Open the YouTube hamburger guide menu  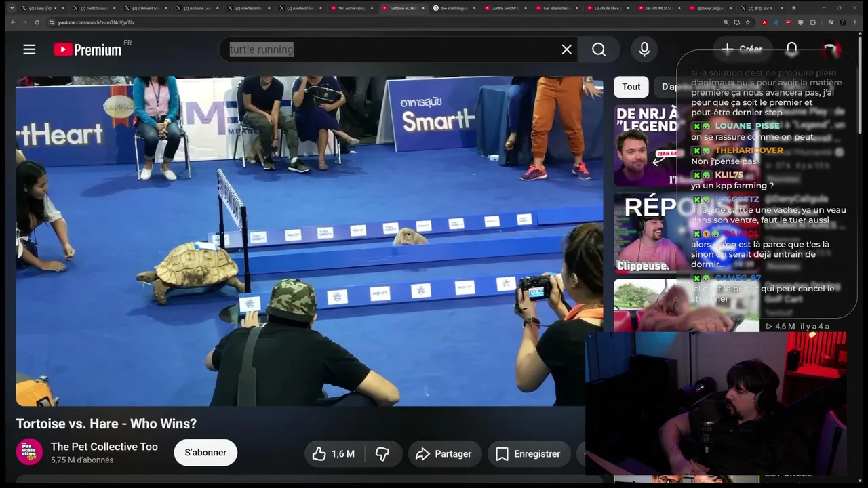coord(29,49)
